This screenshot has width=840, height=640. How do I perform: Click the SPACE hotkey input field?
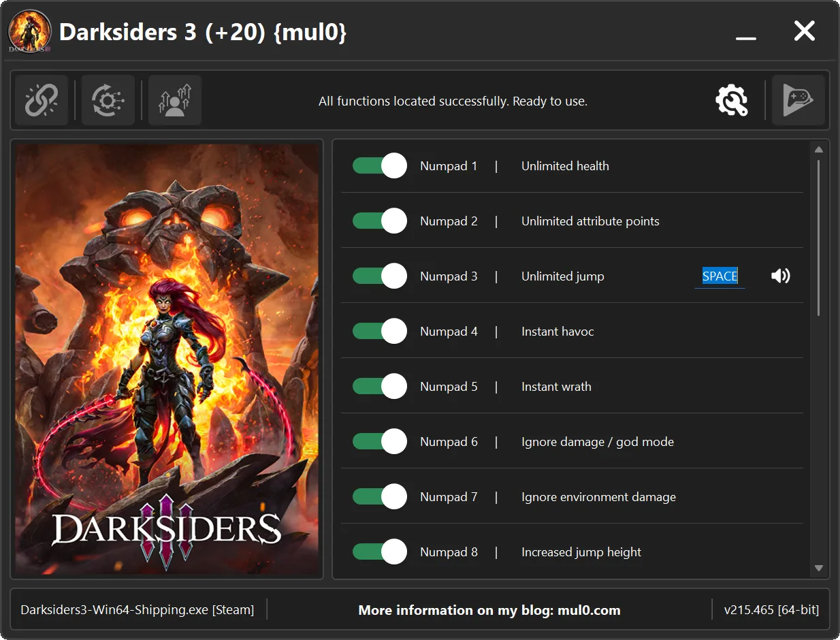(x=720, y=276)
